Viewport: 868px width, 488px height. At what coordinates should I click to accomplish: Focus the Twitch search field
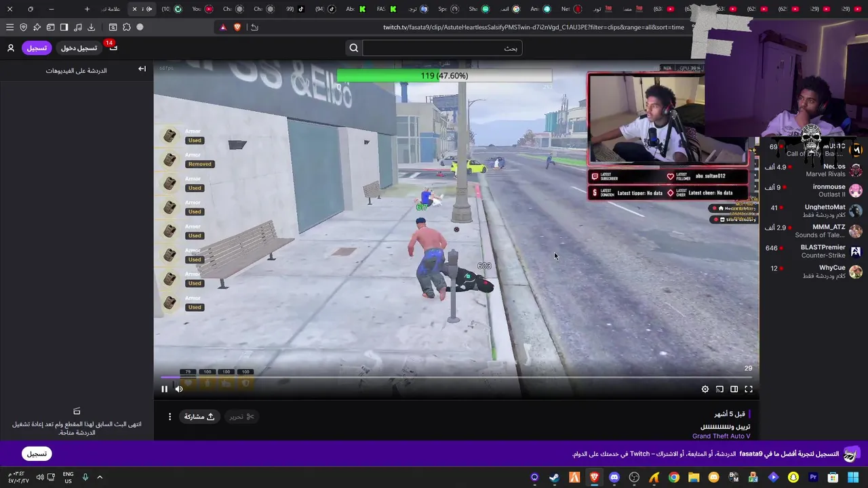click(x=442, y=48)
